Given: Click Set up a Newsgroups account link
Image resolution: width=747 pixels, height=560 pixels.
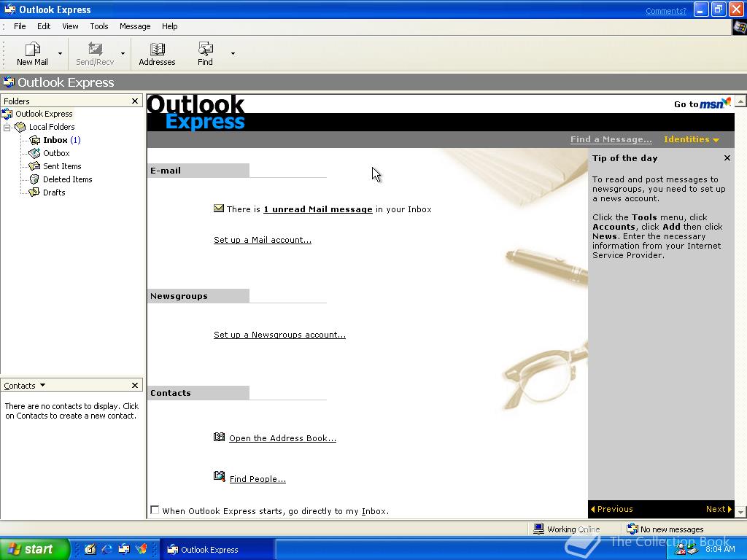Looking at the screenshot, I should tap(279, 335).
